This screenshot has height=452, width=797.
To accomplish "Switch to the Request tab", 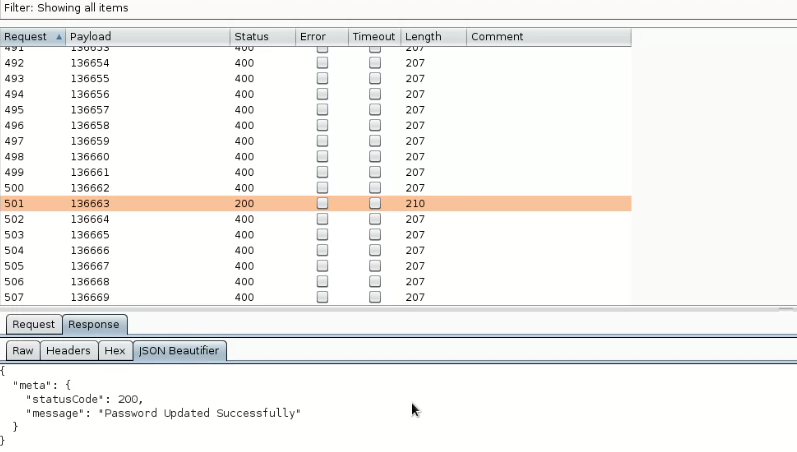I will 34,325.
